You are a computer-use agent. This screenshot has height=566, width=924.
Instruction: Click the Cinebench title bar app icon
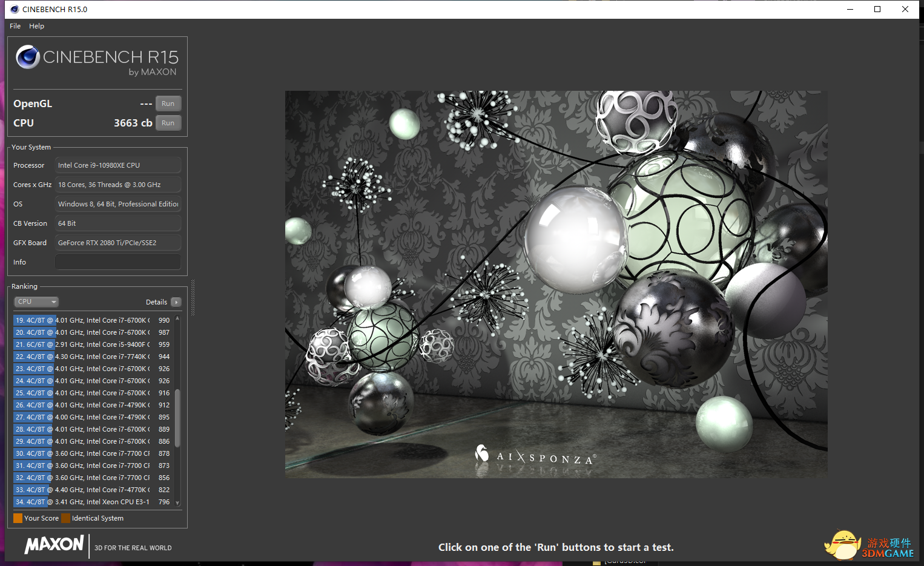15,9
